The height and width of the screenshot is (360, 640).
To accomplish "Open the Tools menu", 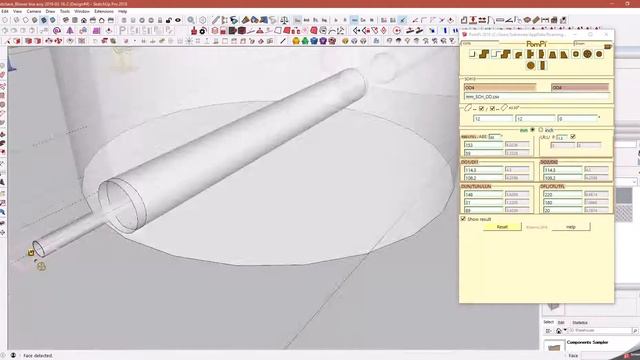I will click(65, 11).
